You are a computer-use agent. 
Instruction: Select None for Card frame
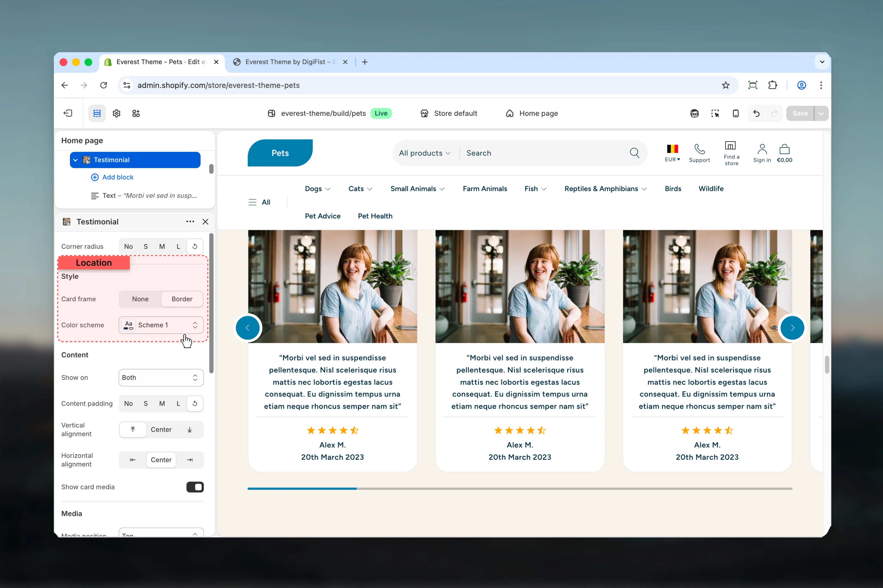coord(140,299)
